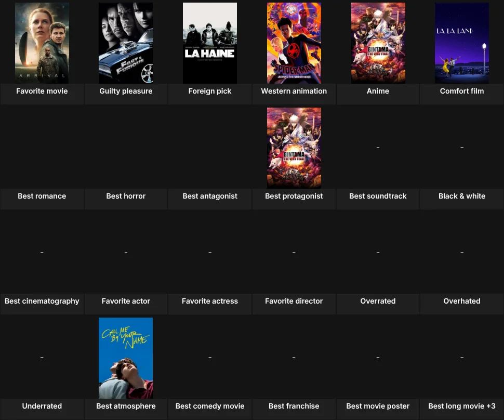Click the Best cinematography label
This screenshot has height=420, width=504.
(x=42, y=301)
